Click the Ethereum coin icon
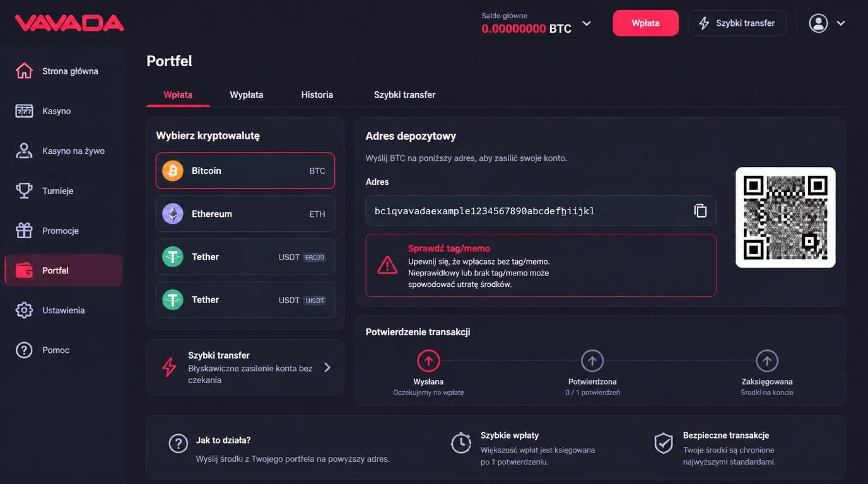868x484 pixels. pos(173,214)
